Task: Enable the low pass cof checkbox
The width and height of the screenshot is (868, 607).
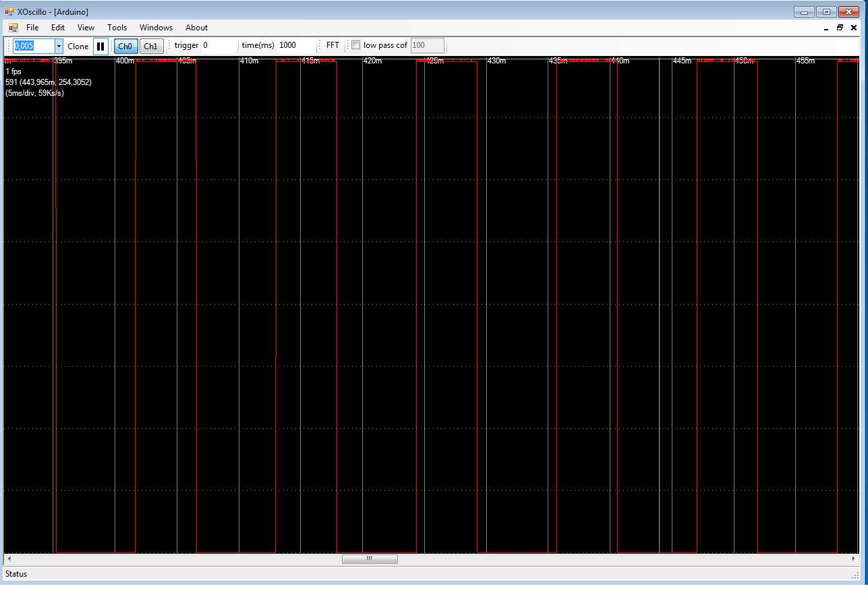Action: coord(356,45)
